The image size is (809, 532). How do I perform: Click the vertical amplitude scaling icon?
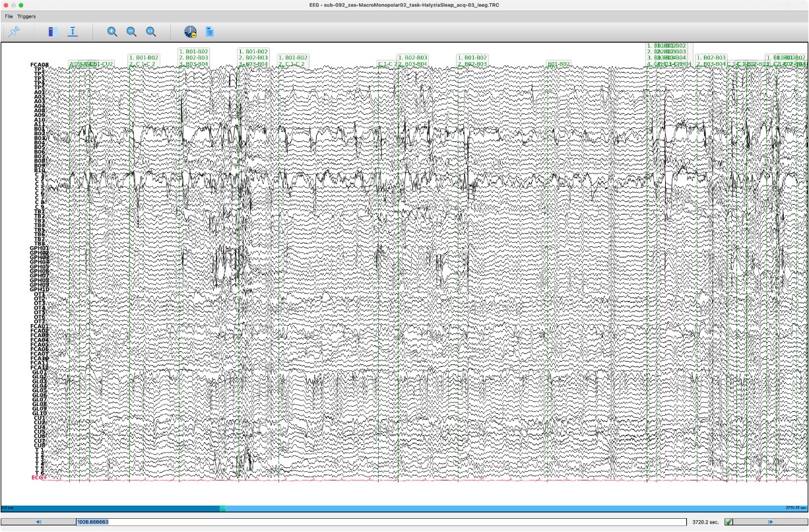(73, 31)
